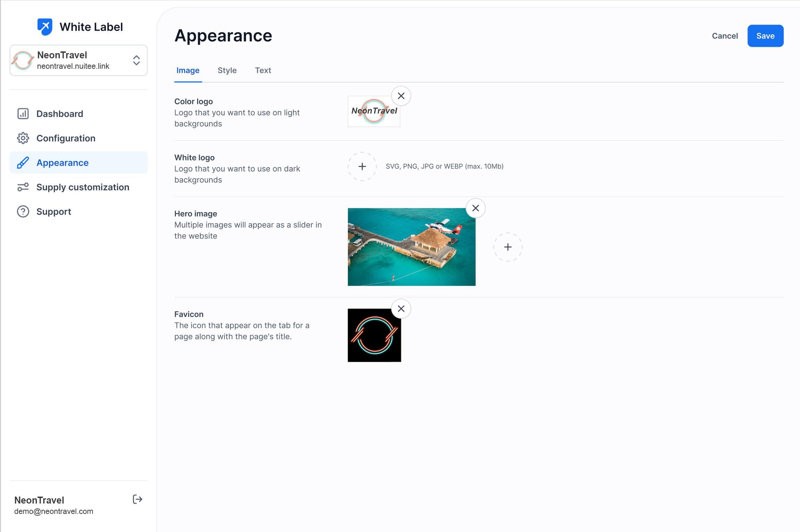Click the neon favicon thumbnail
800x532 pixels.
(374, 335)
